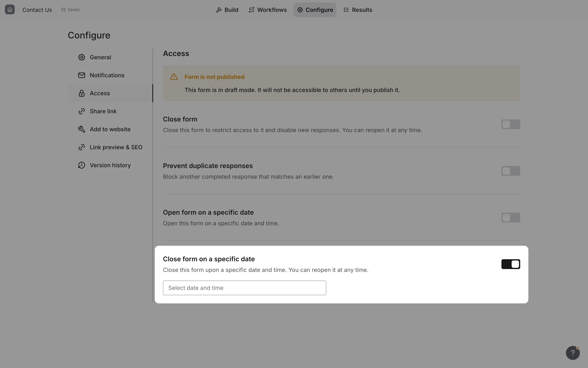Click the Workflows branch icon
Image resolution: width=588 pixels, height=368 pixels.
tap(252, 10)
